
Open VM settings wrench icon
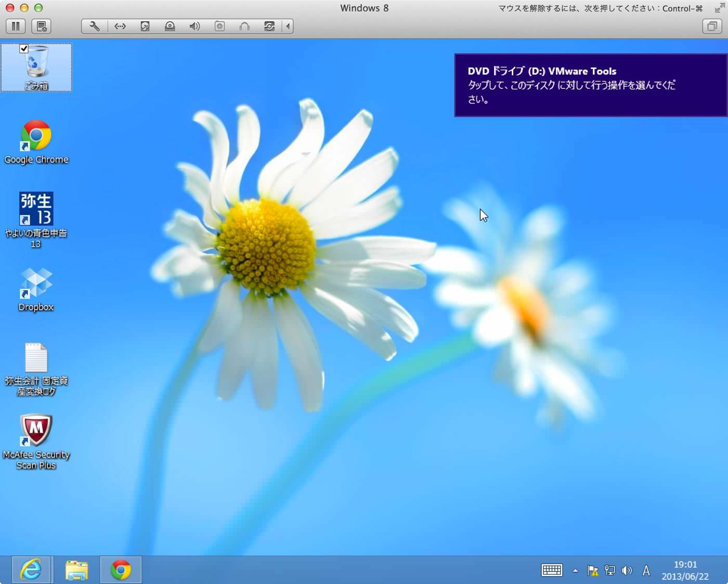coord(95,26)
